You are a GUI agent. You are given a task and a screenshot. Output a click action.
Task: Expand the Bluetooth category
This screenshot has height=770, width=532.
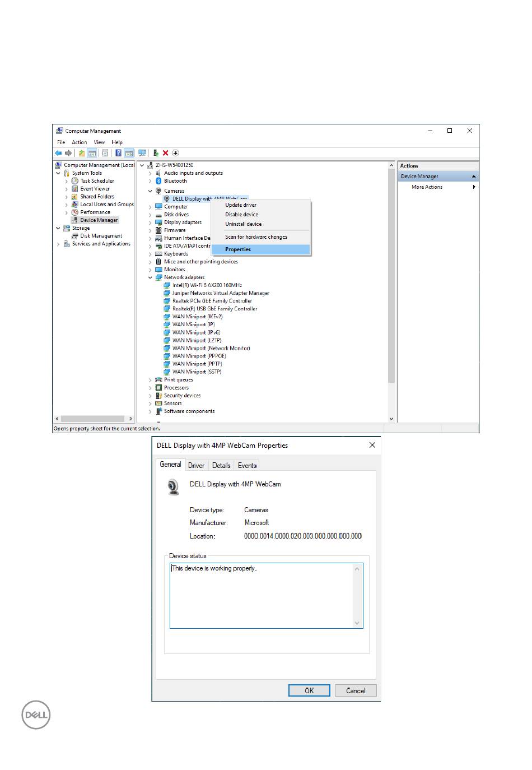point(150,181)
